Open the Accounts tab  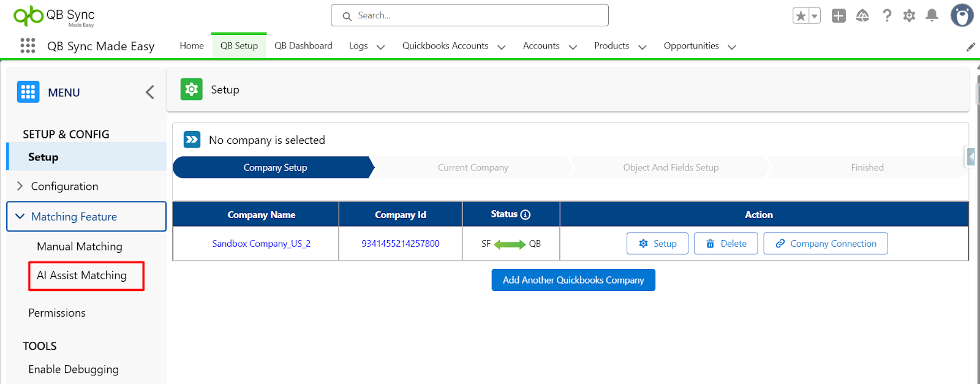click(x=541, y=46)
